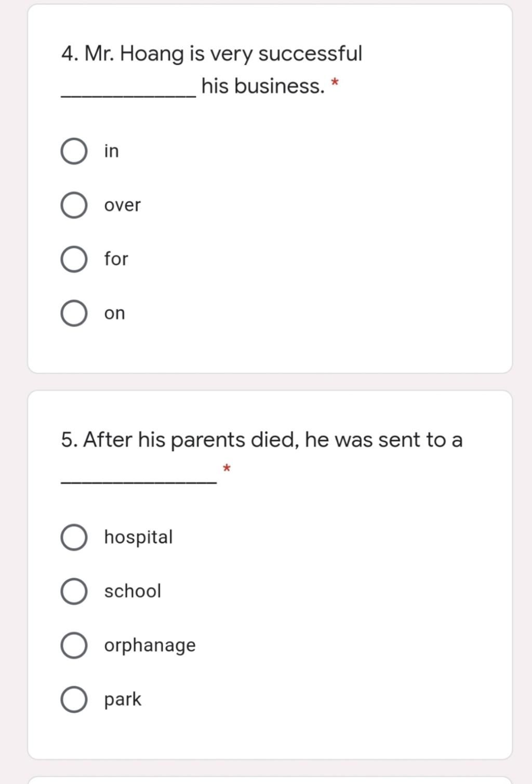The height and width of the screenshot is (784, 532).
Task: Select the 'school' radio option
Action: pos(74,591)
